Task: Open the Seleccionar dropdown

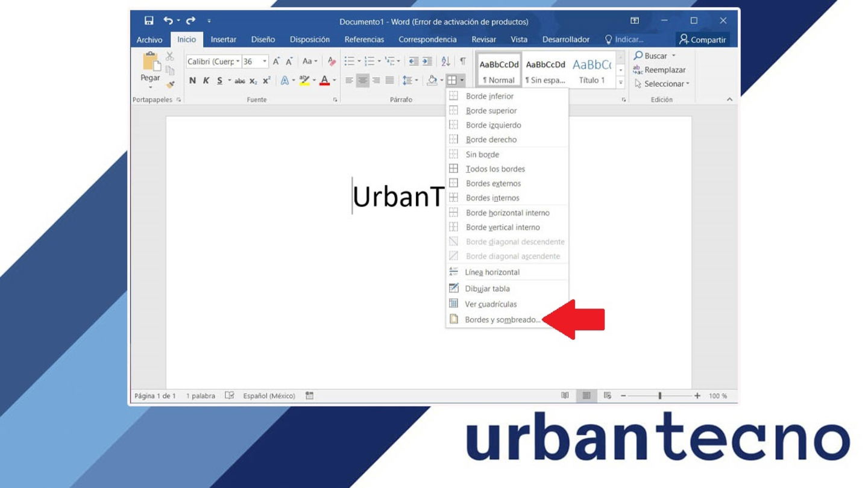Action: click(662, 84)
